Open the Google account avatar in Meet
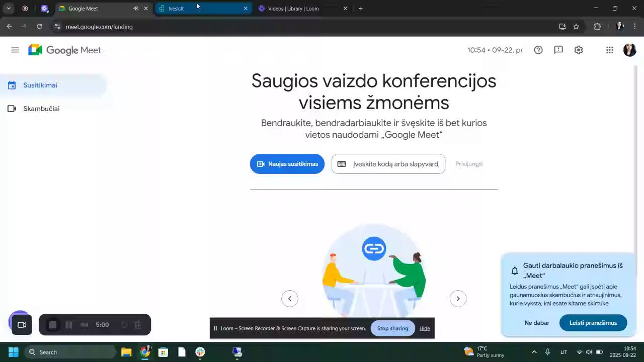Image resolution: width=644 pixels, height=362 pixels. click(629, 50)
